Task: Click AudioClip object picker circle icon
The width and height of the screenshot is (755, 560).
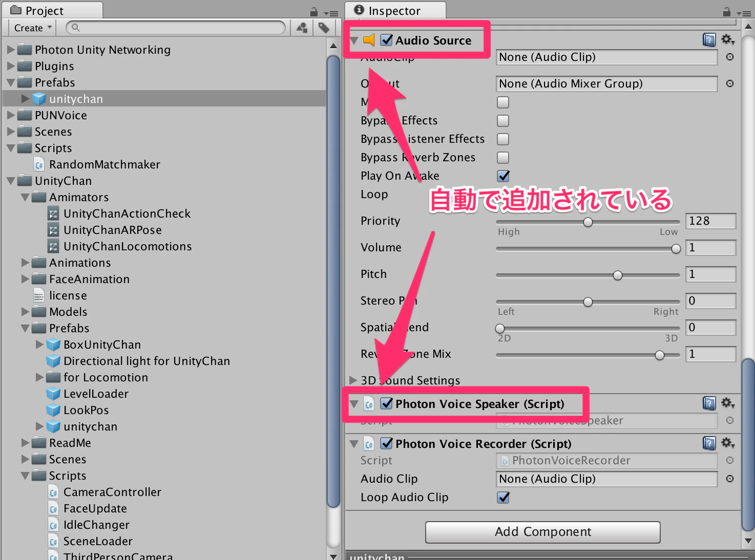Action: pyautogui.click(x=730, y=57)
